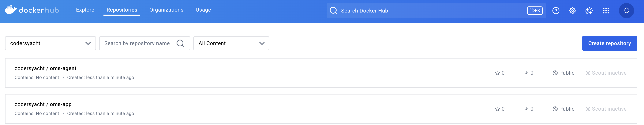644x125 pixels.
Task: Focus the Search by repository name field
Action: (x=137, y=43)
